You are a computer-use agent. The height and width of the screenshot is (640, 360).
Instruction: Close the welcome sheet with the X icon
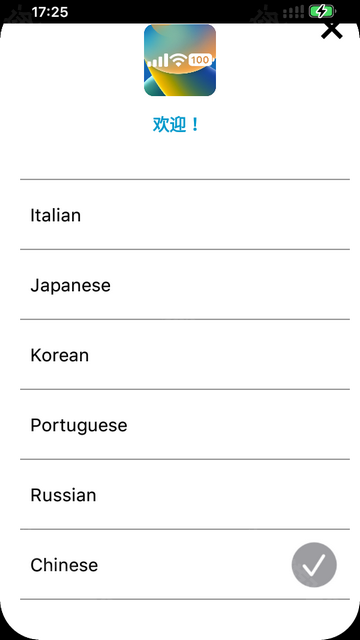point(331,31)
